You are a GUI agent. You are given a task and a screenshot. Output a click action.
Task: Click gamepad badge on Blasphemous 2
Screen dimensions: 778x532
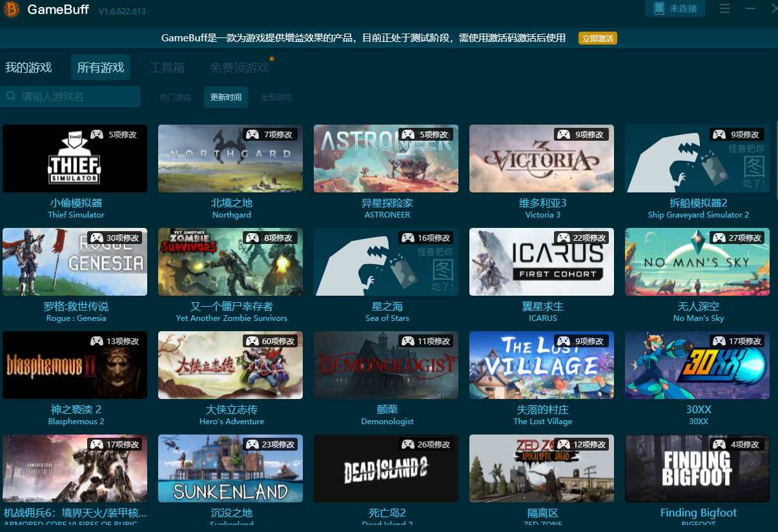[x=97, y=341]
